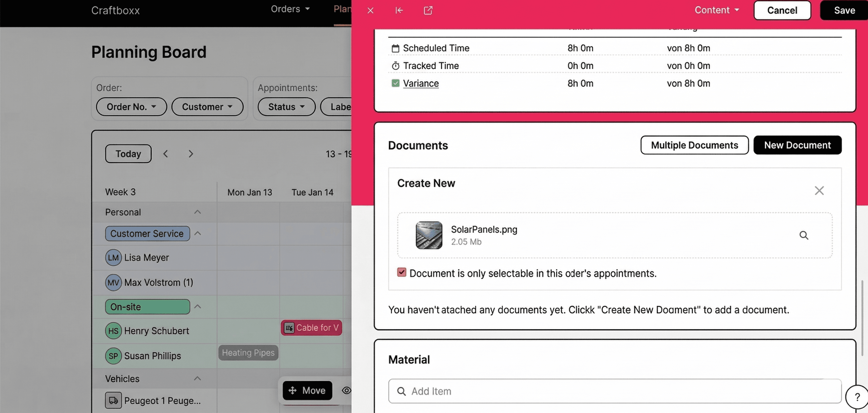The width and height of the screenshot is (868, 413).
Task: Toggle the eye visibility icon beside Move
Action: tap(346, 390)
